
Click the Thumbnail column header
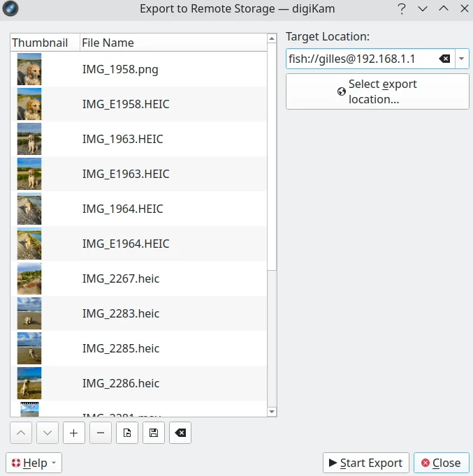(40, 43)
